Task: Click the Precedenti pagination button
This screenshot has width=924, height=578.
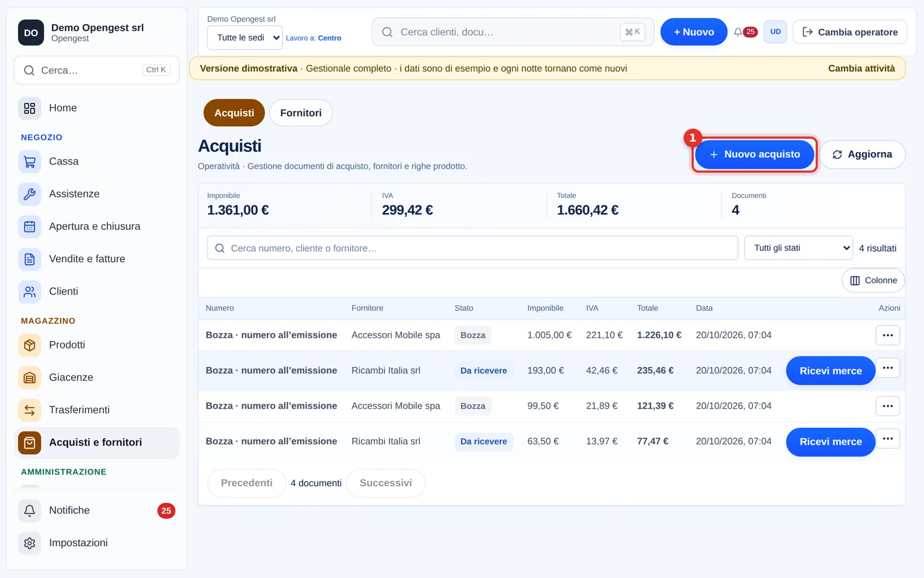Action: pos(247,483)
